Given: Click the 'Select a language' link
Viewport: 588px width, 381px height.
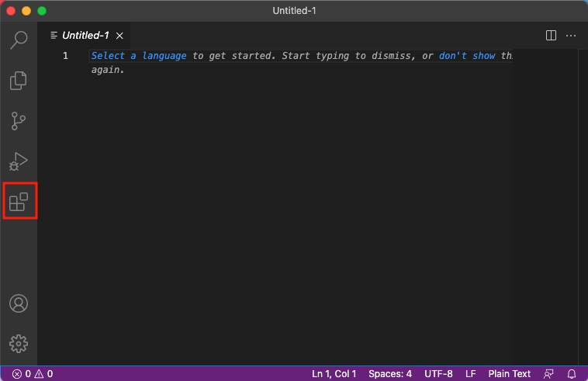Looking at the screenshot, I should coord(138,56).
